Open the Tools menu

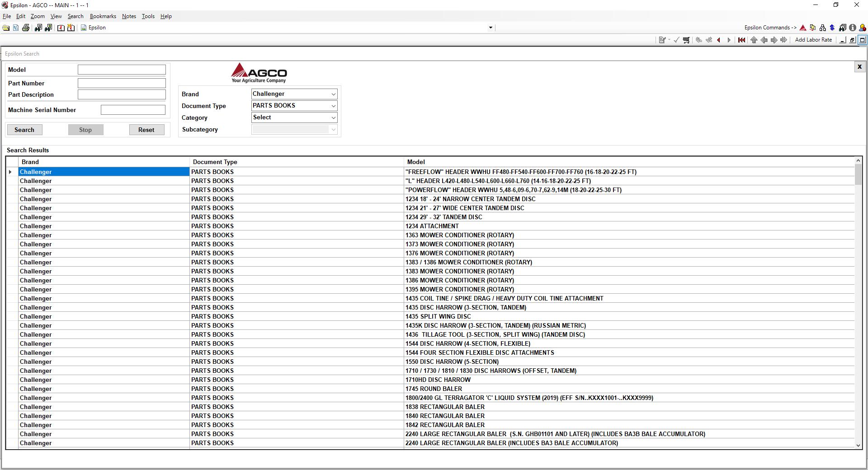(148, 16)
